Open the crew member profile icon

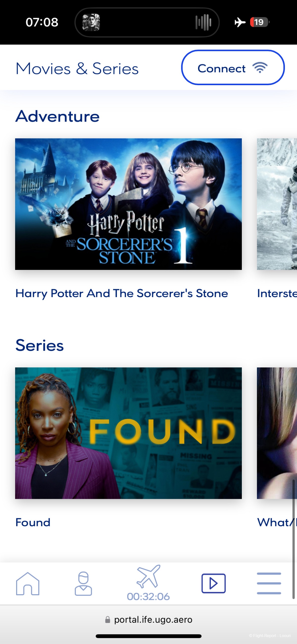tap(83, 583)
